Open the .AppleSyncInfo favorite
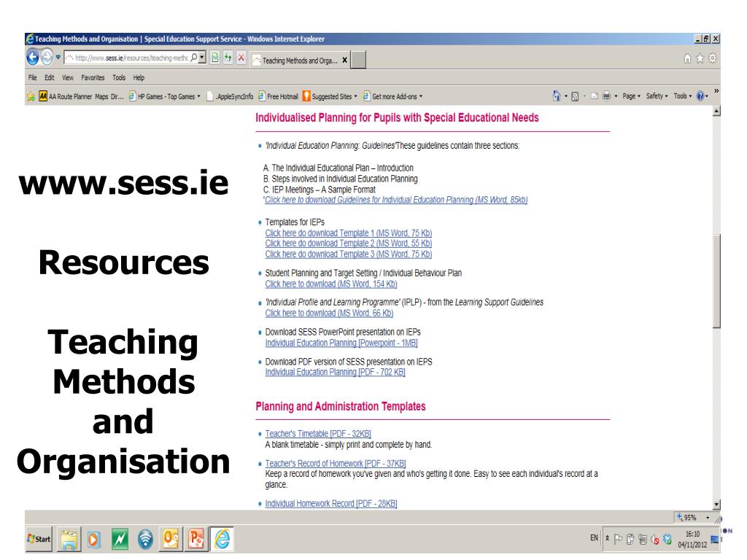The width and height of the screenshot is (747, 560). [230, 97]
